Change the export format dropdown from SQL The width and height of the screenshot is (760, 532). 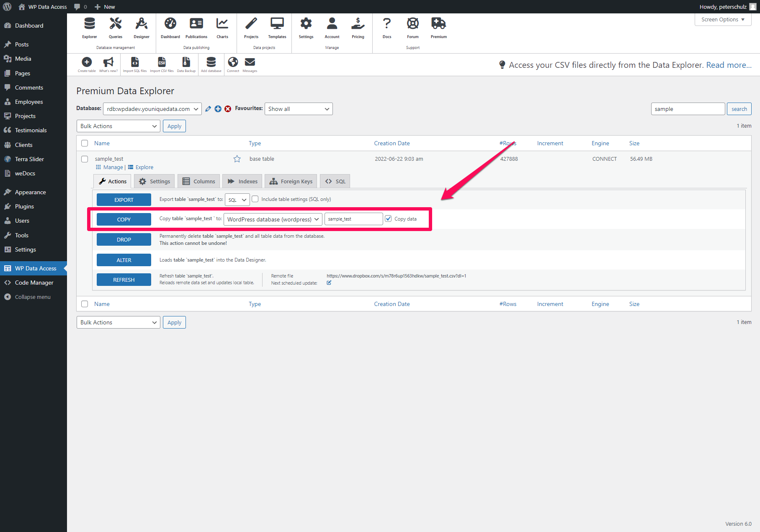[237, 200]
